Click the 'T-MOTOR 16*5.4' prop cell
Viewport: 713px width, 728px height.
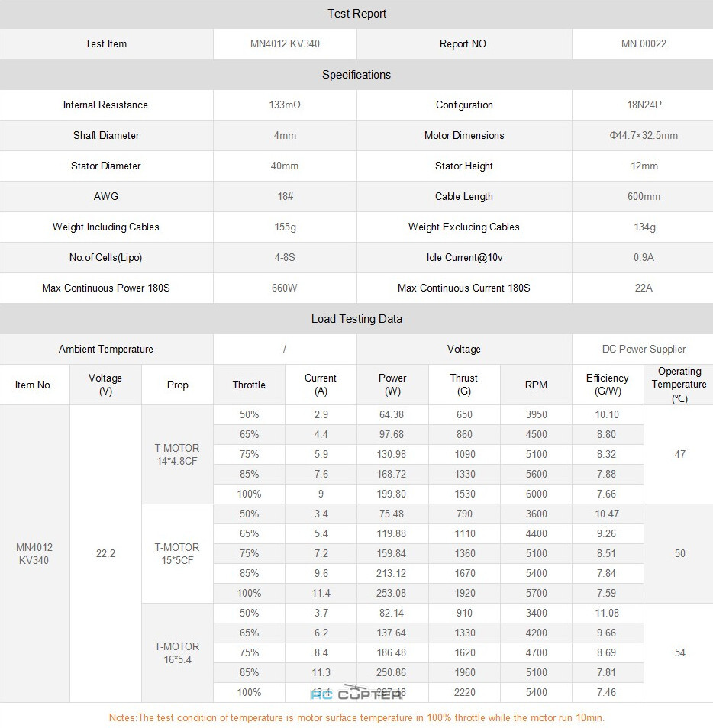point(177,652)
